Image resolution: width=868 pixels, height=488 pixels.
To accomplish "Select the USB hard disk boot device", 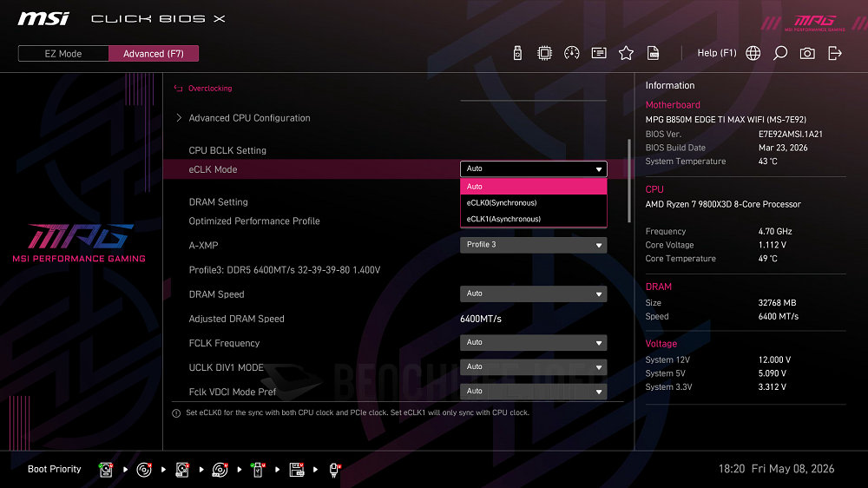I will (x=182, y=470).
